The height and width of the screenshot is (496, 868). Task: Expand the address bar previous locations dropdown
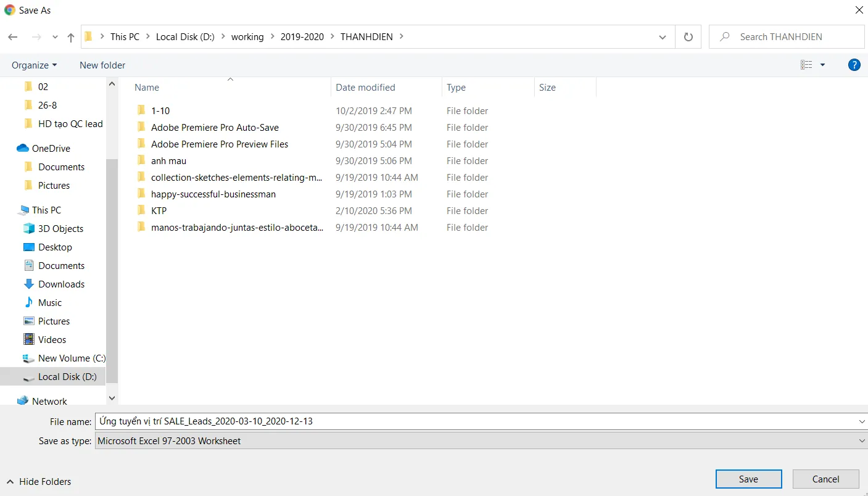pos(663,37)
